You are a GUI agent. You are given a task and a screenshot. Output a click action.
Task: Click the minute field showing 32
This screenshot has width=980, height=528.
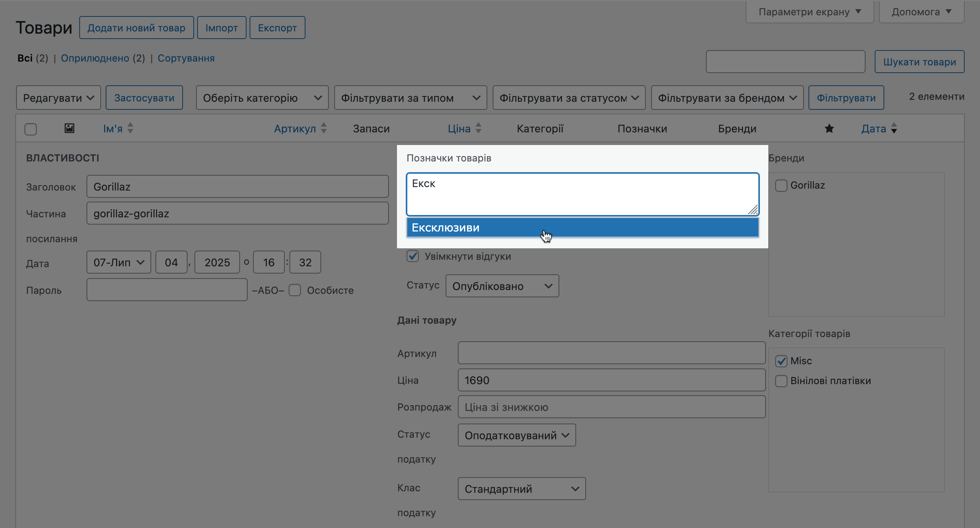(x=305, y=262)
